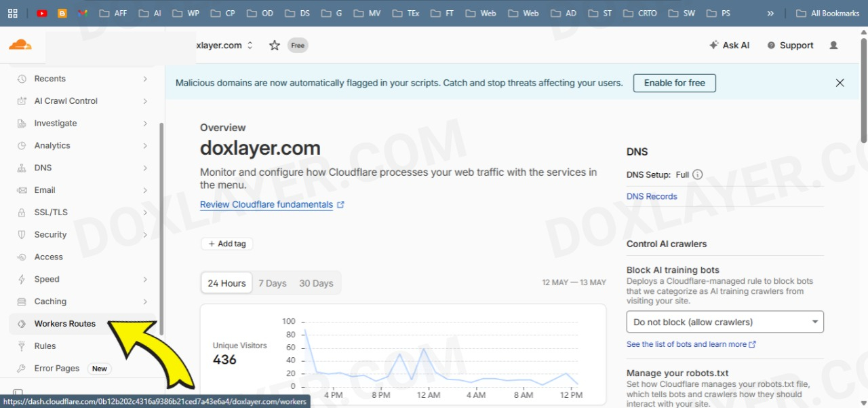
Task: Click the sidebar vertical scrollbar
Action: pyautogui.click(x=161, y=228)
